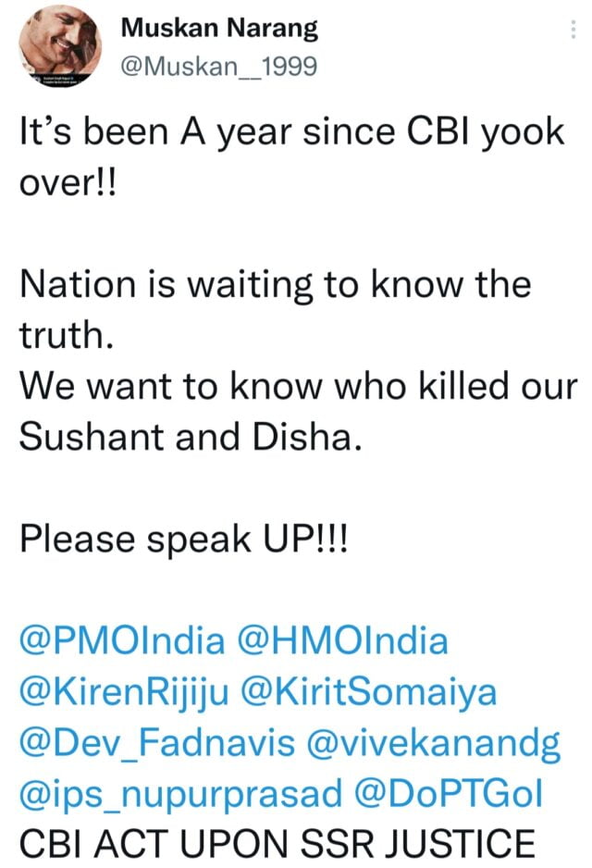Open the Muskan Narang display name
Screen dimensions: 592x868
pyautogui.click(x=220, y=30)
